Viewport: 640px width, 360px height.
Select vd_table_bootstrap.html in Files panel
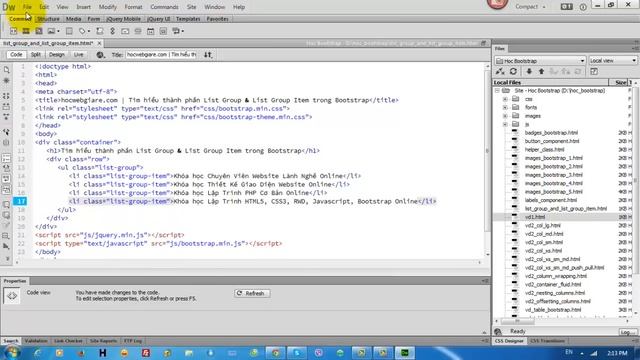point(553,310)
